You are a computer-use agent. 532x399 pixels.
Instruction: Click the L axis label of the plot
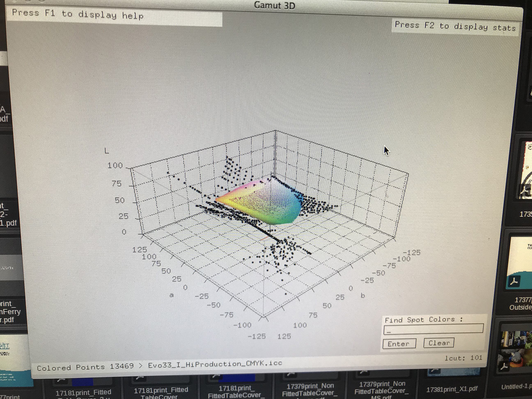[x=107, y=151]
